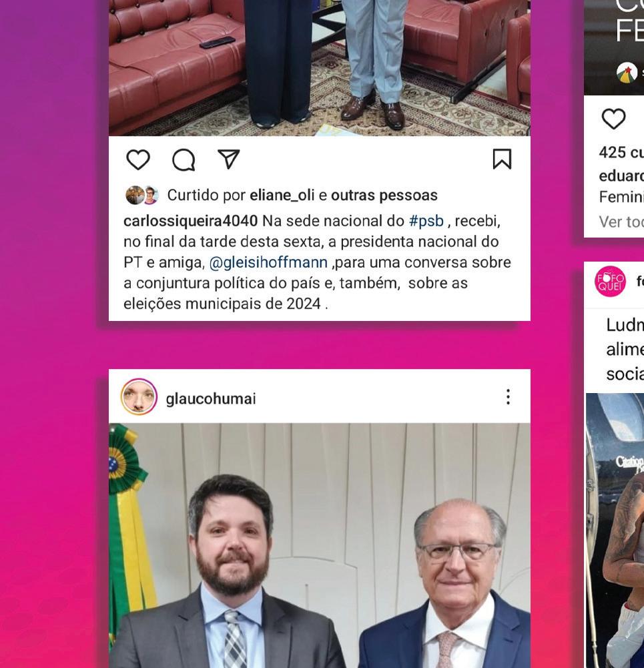Share the post via paper plane icon
This screenshot has height=668, width=644.
[x=229, y=159]
